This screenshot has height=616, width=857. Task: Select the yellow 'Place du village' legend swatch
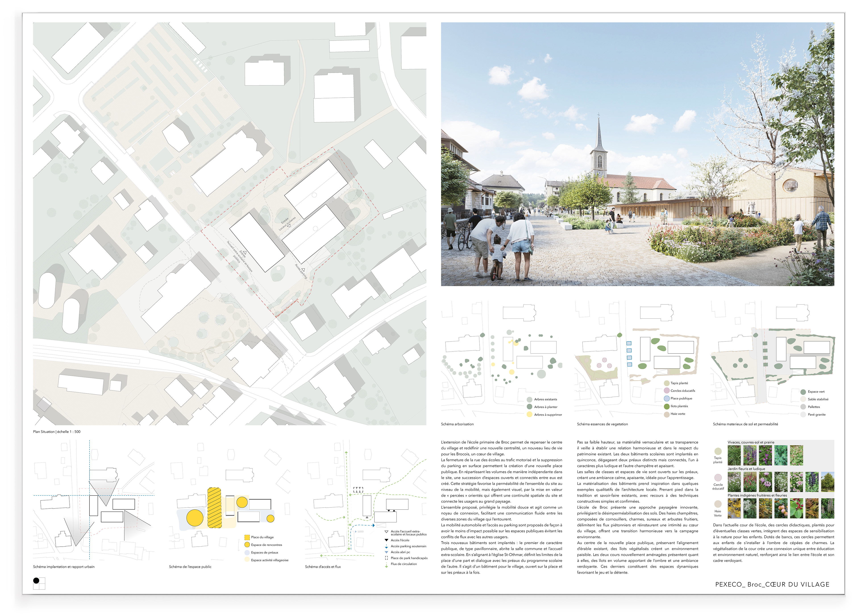coord(247,537)
